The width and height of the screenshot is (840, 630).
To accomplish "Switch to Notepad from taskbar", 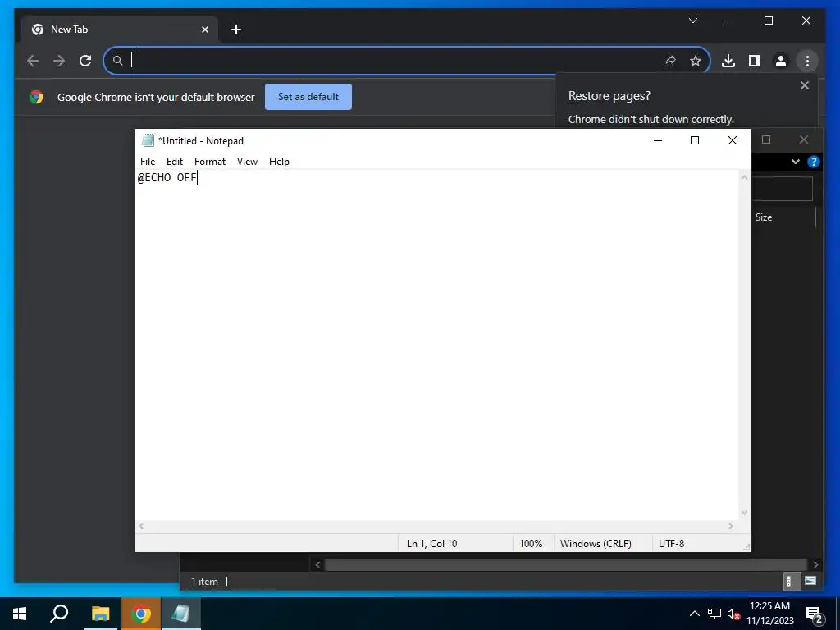I will (x=181, y=614).
